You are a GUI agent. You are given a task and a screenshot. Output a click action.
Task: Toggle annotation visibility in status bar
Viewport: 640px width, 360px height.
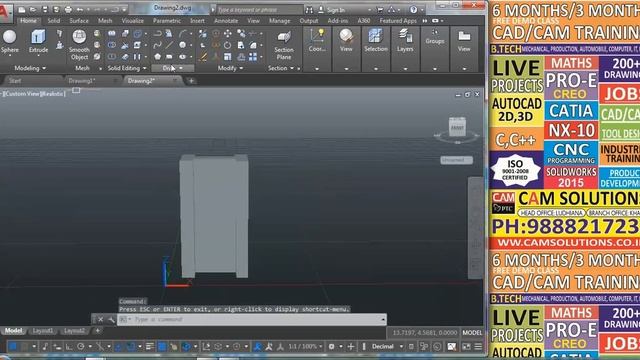257,347
